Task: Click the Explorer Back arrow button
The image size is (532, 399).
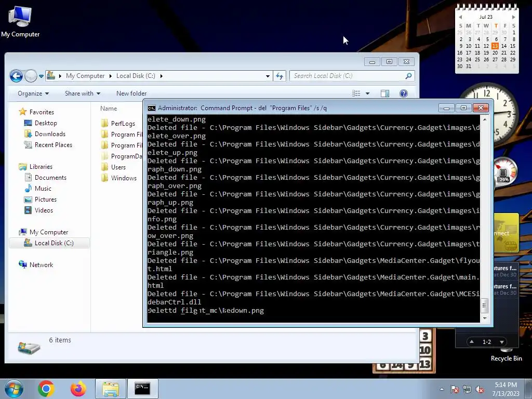Action: pos(16,76)
